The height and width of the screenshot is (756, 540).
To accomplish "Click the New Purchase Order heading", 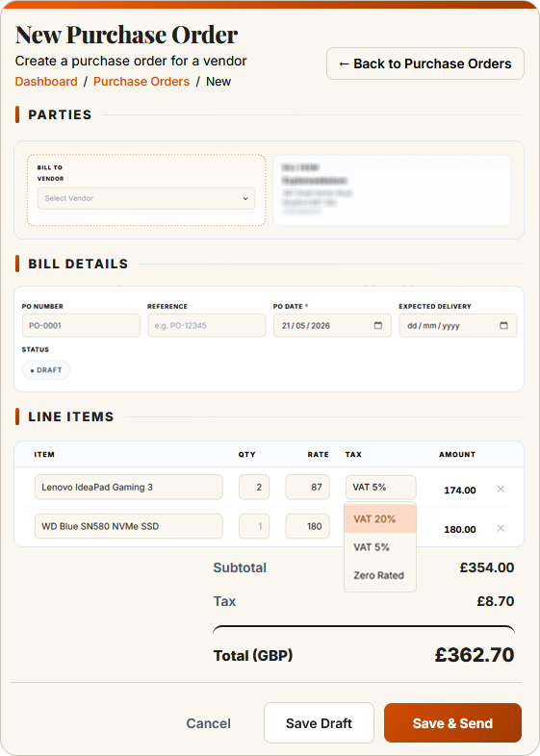I will point(126,35).
